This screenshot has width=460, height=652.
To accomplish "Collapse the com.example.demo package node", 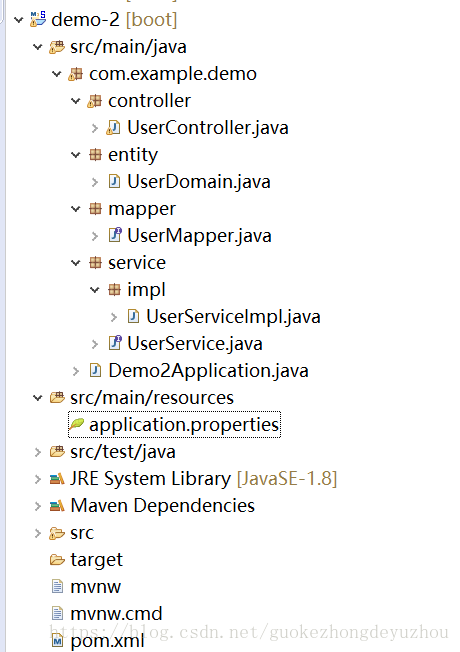I will 57,74.
